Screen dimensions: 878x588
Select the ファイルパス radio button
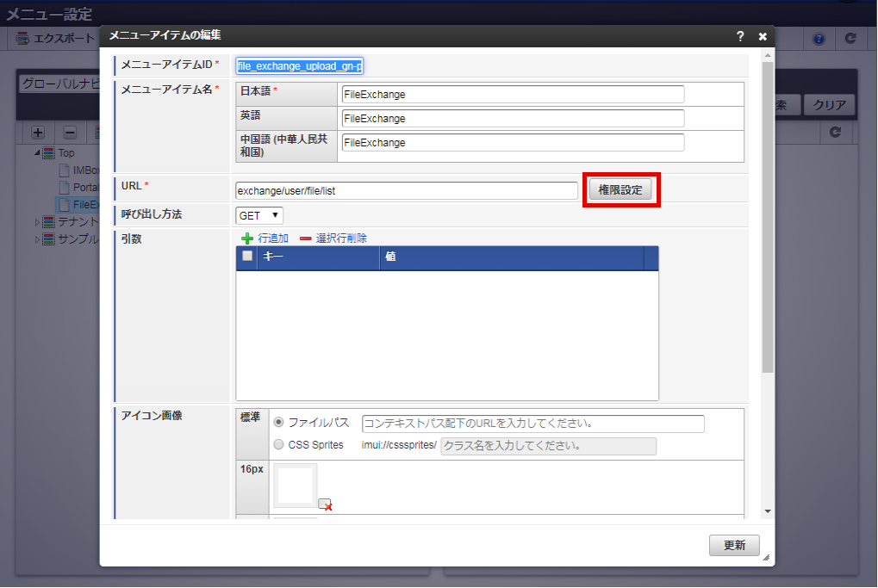tap(278, 422)
